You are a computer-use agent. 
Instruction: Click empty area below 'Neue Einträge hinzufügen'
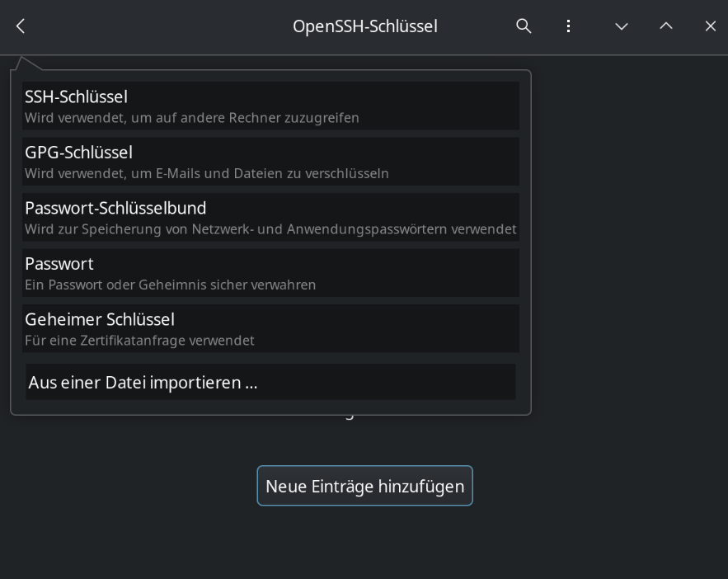(364, 544)
